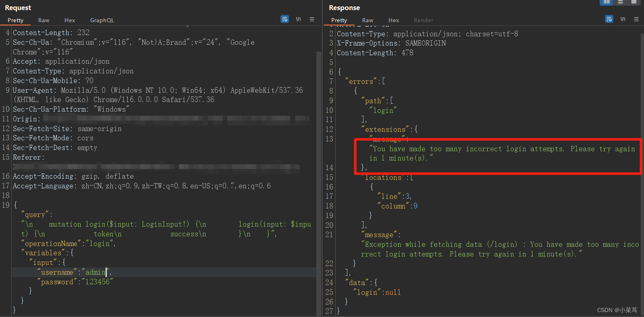
Task: Click the User-Agent Mozilla/5.0 header line
Action: click(158, 95)
